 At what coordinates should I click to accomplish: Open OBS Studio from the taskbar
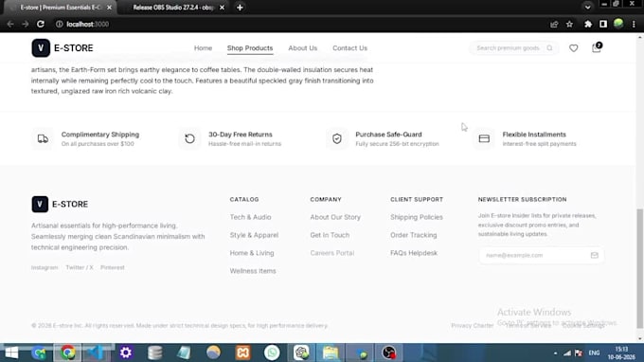coord(388,353)
